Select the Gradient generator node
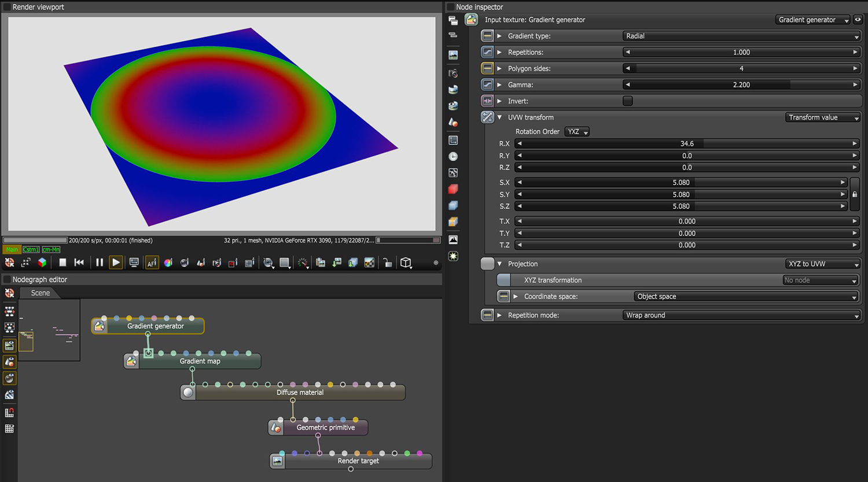The height and width of the screenshot is (482, 868). [x=148, y=326]
